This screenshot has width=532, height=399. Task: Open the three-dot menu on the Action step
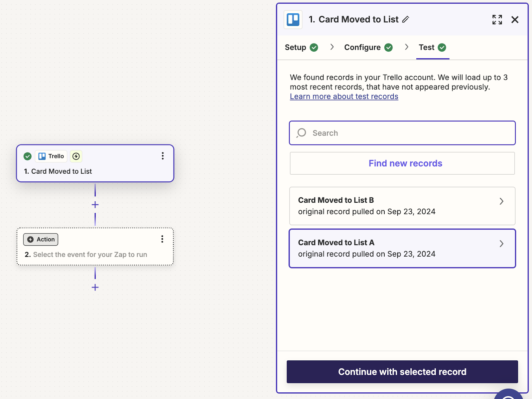pyautogui.click(x=162, y=239)
